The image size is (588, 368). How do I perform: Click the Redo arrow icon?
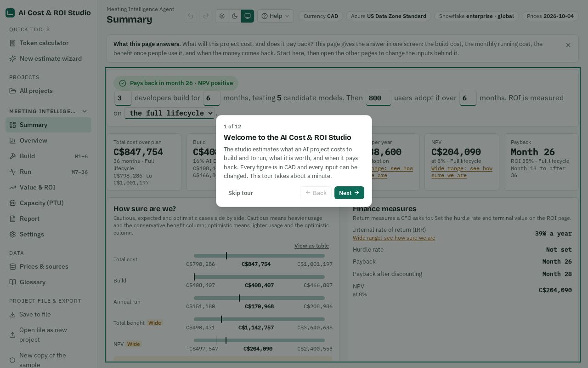(x=206, y=16)
